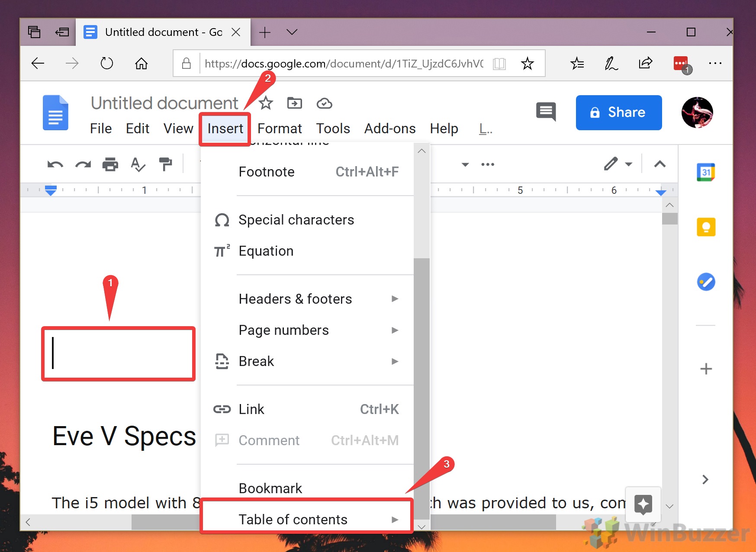Screen dimensions: 756x552
Task: Add an app with the sidebar plus button
Action: coord(706,369)
